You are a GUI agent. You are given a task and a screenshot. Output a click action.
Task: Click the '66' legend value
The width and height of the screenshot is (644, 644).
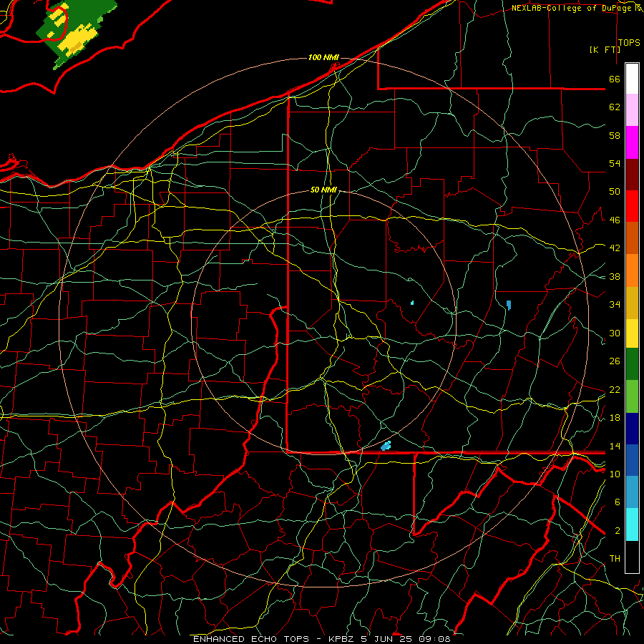(x=615, y=79)
